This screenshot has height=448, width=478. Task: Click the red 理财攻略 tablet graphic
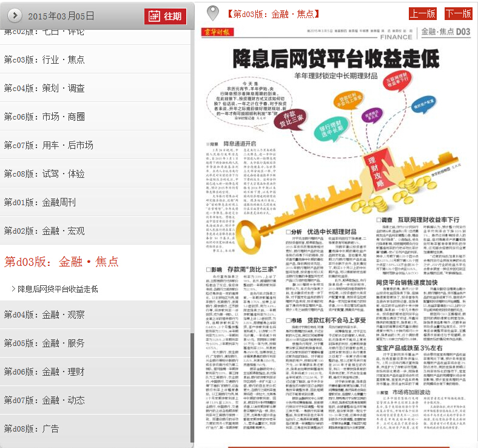379,169
